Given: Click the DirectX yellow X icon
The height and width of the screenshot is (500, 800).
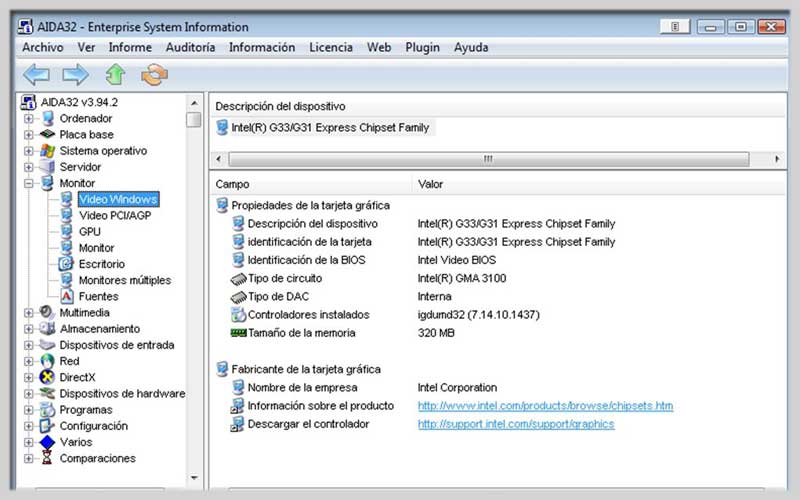Looking at the screenshot, I should pos(47,377).
